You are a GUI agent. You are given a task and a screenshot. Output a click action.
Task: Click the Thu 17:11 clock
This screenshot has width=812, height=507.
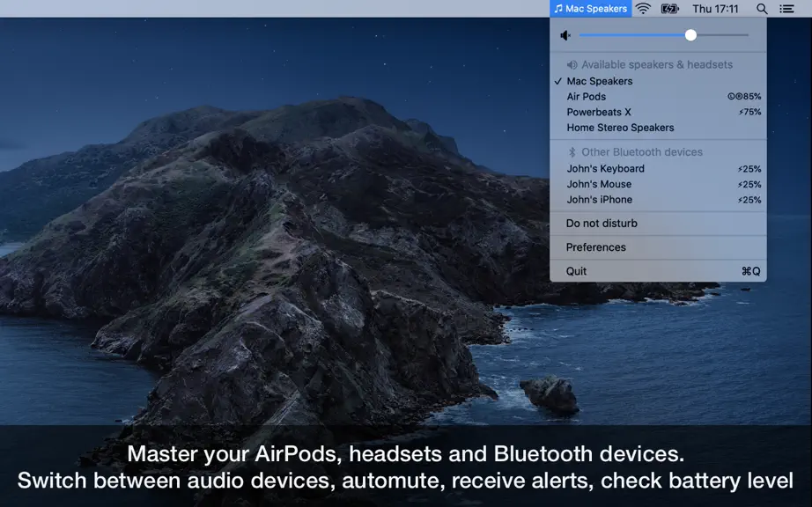[715, 9]
